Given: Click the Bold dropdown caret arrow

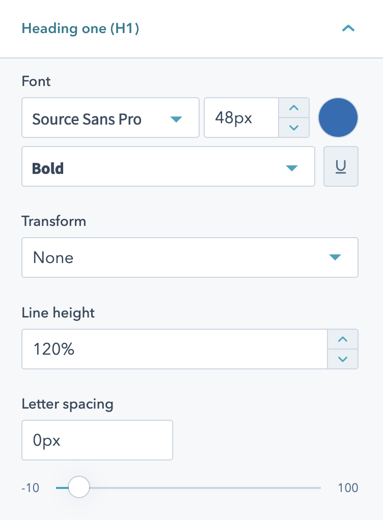Looking at the screenshot, I should pos(292,168).
